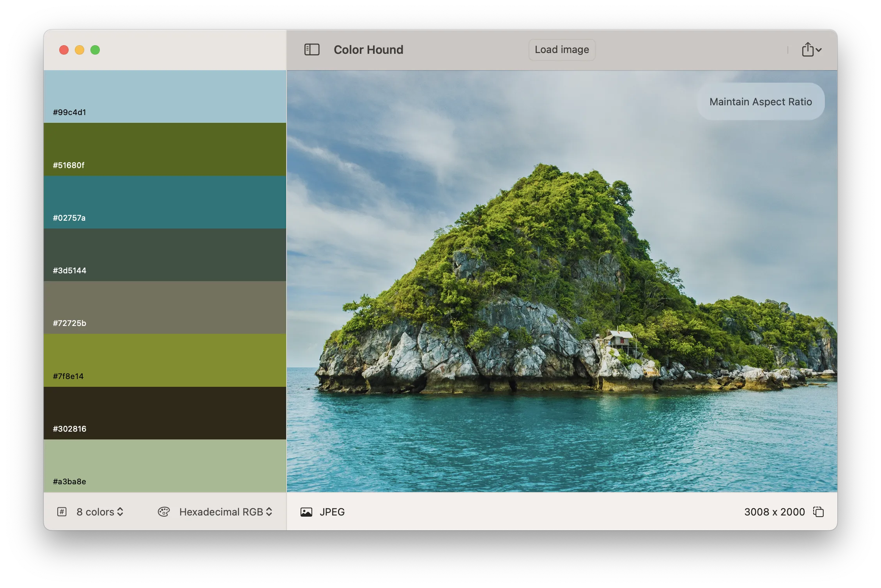Choose the pale green #a3ba8e swatch
Viewport: 881px width, 588px height.
[x=165, y=465]
